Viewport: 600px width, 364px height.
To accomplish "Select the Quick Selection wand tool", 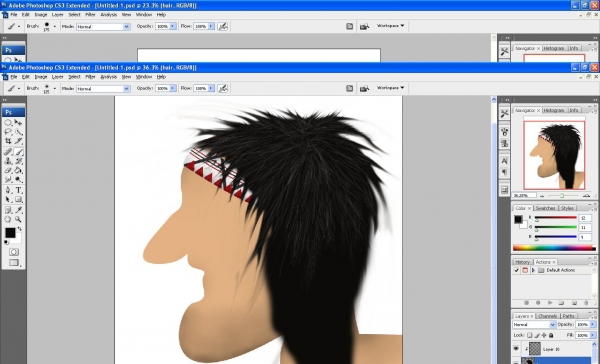I will [x=18, y=132].
